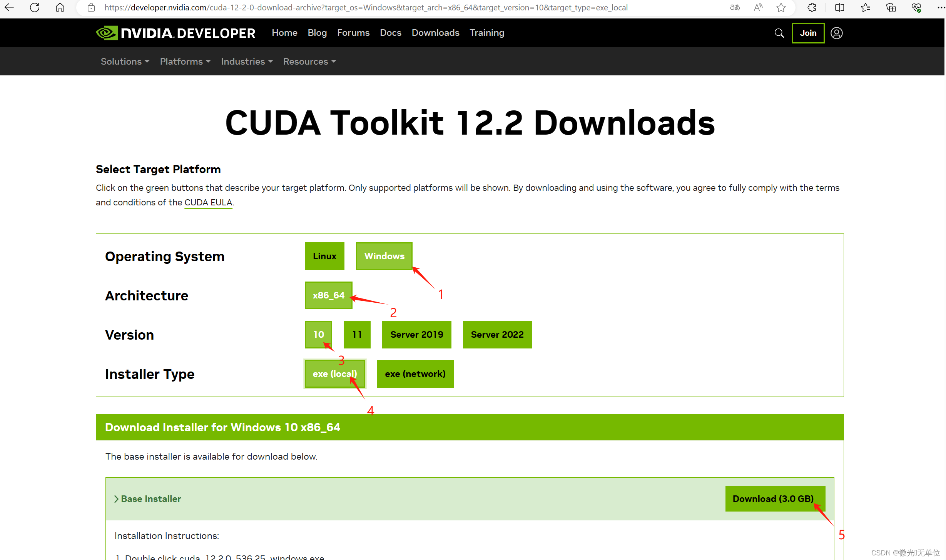This screenshot has height=560, width=946.
Task: Go to browser home page icon
Action: click(x=60, y=7)
